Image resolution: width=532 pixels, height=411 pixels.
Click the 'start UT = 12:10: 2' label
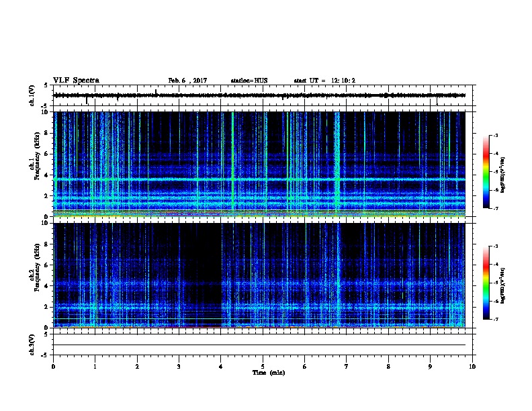pos(324,81)
